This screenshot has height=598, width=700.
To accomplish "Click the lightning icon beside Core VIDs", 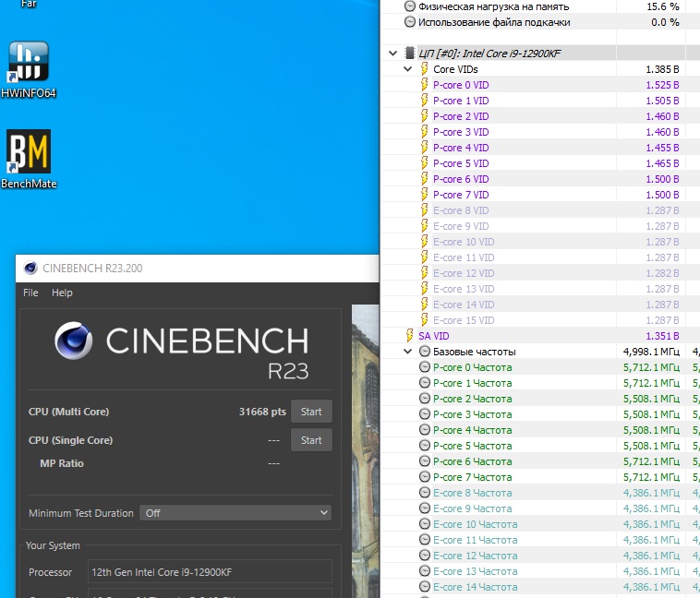I will 425,68.
